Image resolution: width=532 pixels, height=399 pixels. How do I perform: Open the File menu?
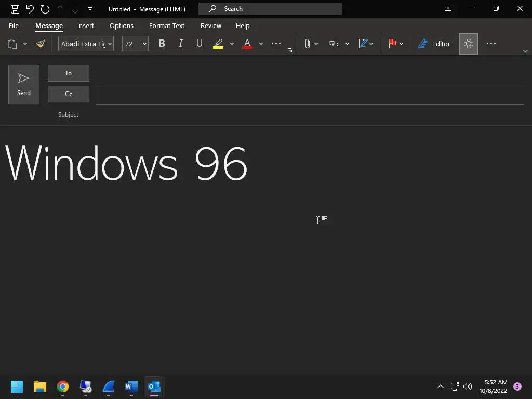[14, 26]
